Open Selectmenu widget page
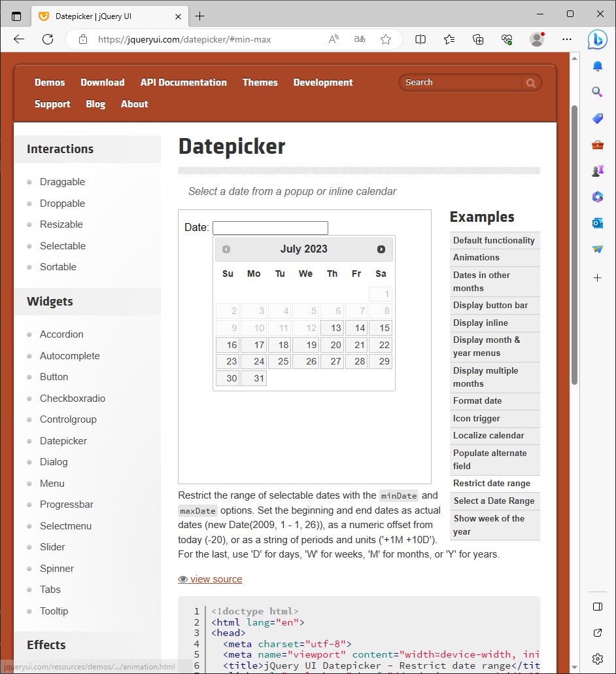 [66, 526]
